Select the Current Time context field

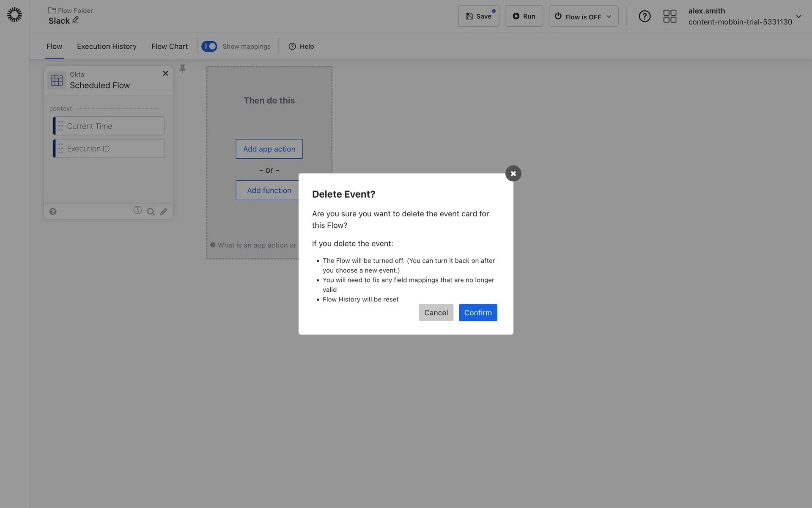[x=109, y=126]
